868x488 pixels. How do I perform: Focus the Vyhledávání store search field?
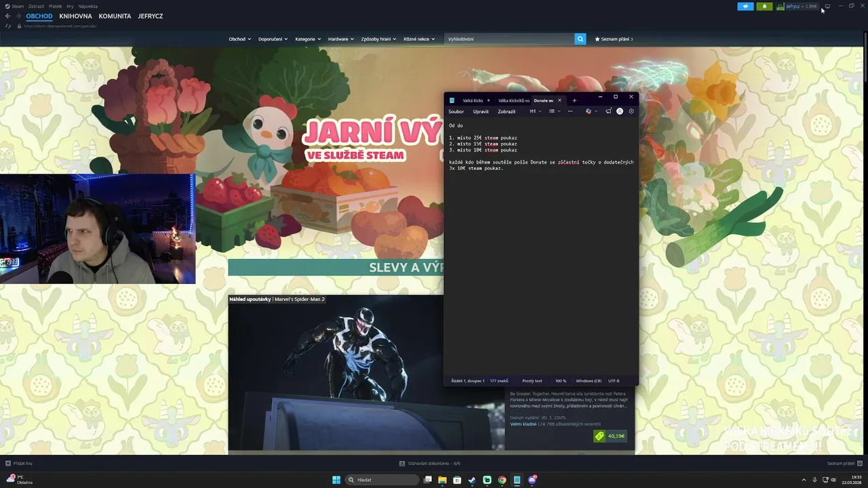coord(509,39)
